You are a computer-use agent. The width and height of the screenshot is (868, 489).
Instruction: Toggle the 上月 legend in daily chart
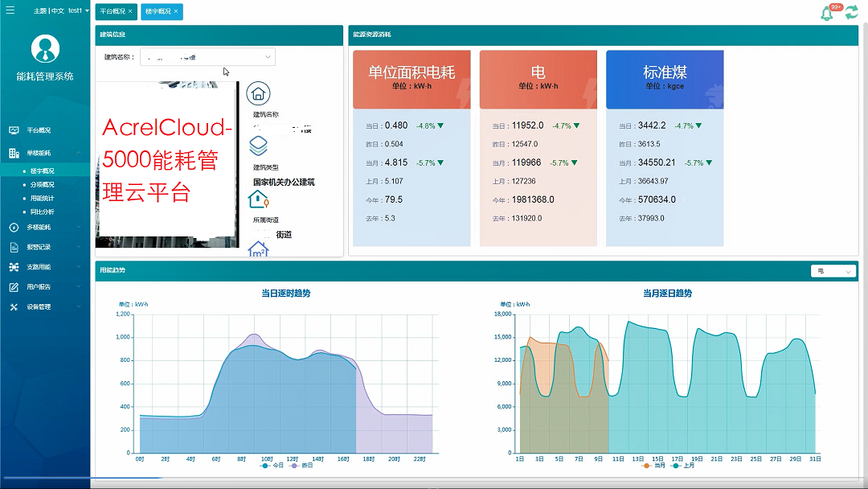coord(682,466)
